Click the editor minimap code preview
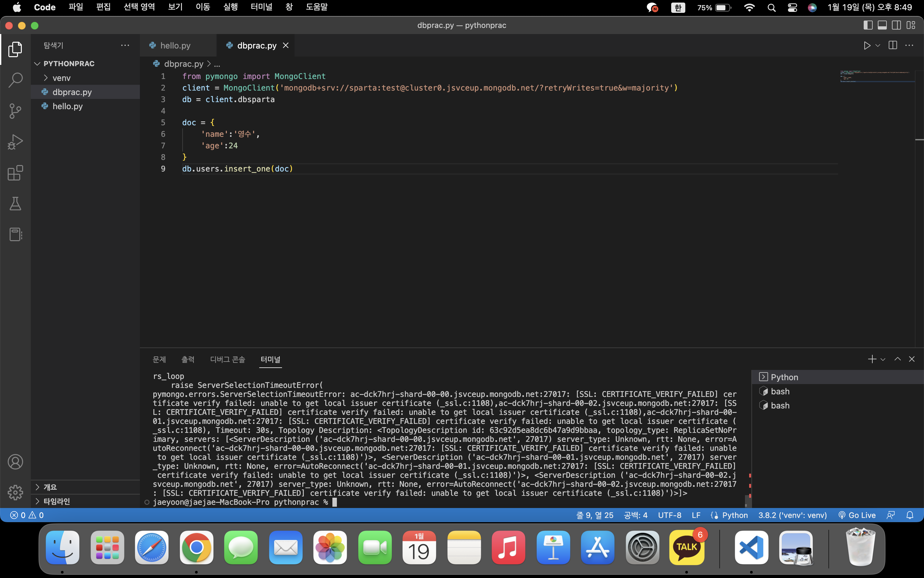Screen dimensions: 924x578 pyautogui.click(x=877, y=76)
